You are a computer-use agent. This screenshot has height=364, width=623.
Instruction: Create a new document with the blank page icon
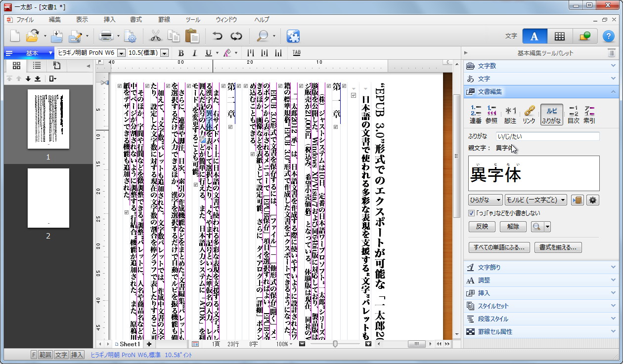(x=15, y=36)
